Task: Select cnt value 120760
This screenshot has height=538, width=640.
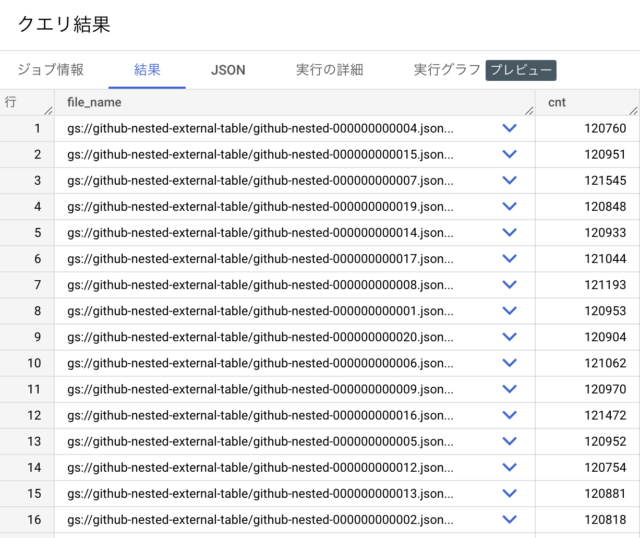Action: [x=605, y=128]
